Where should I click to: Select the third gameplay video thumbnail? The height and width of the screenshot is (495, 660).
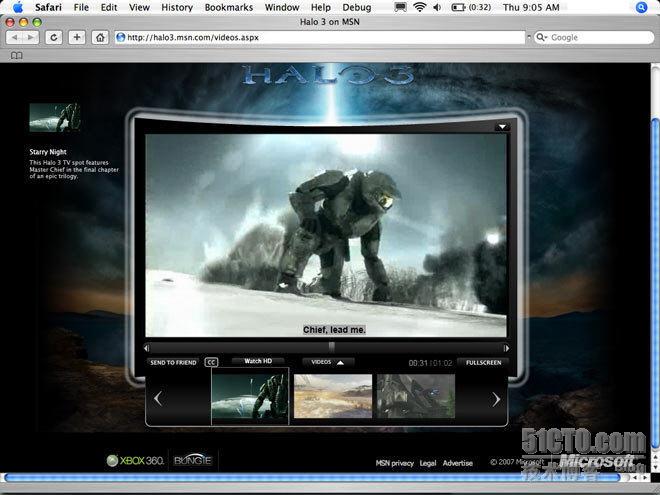[416, 396]
